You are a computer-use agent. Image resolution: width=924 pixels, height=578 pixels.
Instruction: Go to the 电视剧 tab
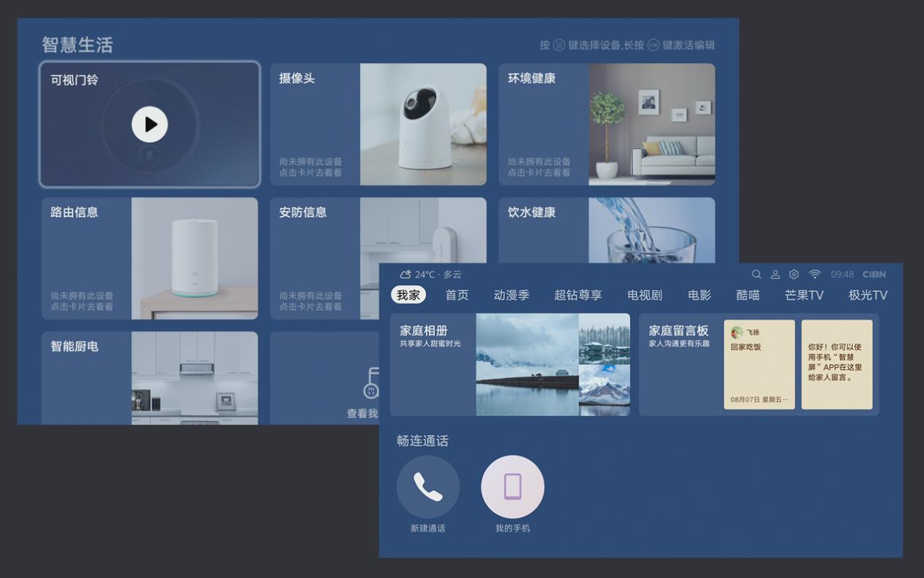click(645, 295)
